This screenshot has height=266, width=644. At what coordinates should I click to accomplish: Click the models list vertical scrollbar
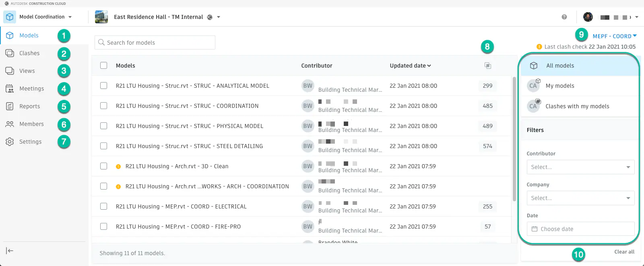coord(514,139)
